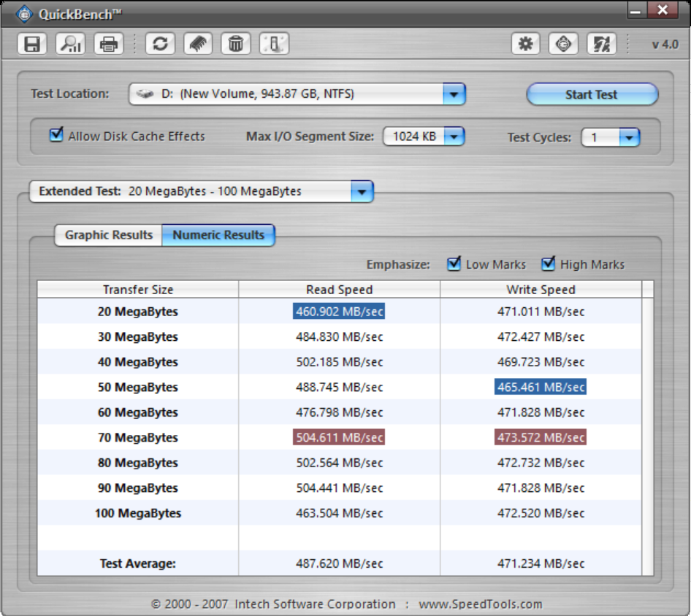Print the benchmark results
Viewport: 691px width, 616px height.
click(x=109, y=44)
